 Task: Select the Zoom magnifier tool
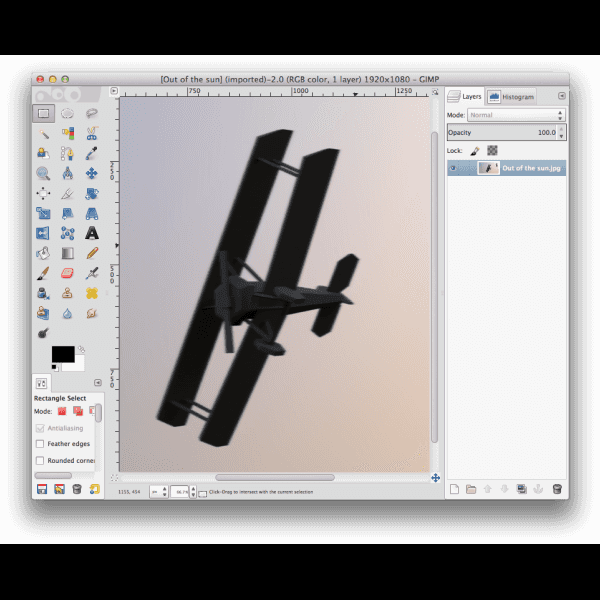(43, 173)
